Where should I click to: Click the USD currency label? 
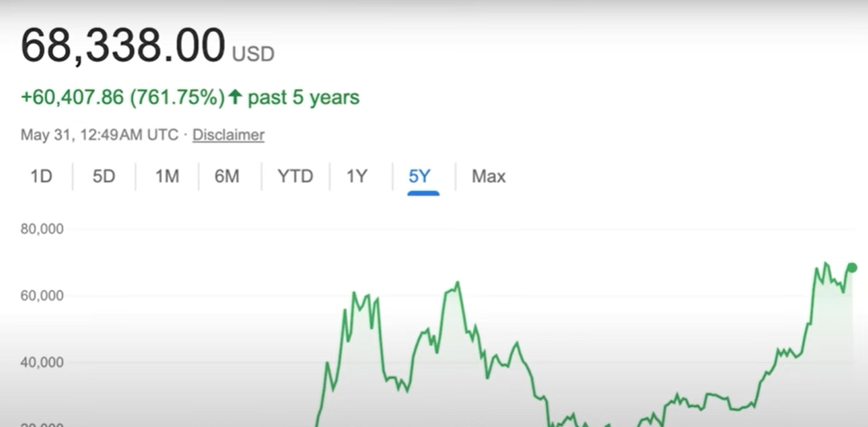(253, 54)
